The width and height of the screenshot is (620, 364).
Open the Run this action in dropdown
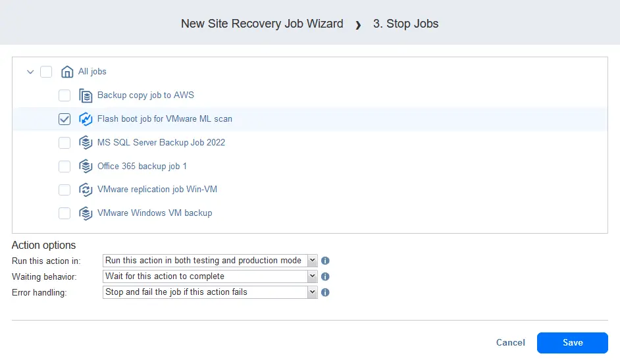210,261
